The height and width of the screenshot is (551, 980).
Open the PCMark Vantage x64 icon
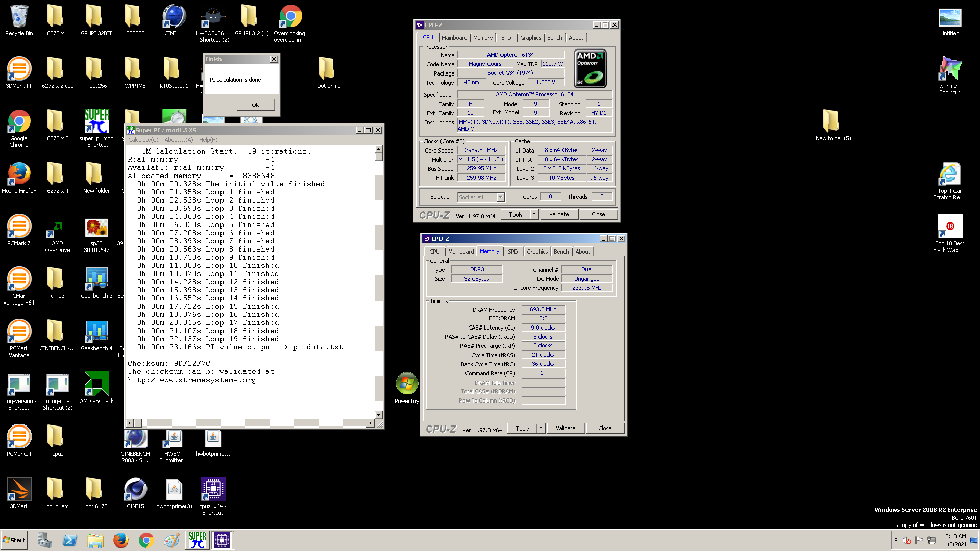point(19,286)
